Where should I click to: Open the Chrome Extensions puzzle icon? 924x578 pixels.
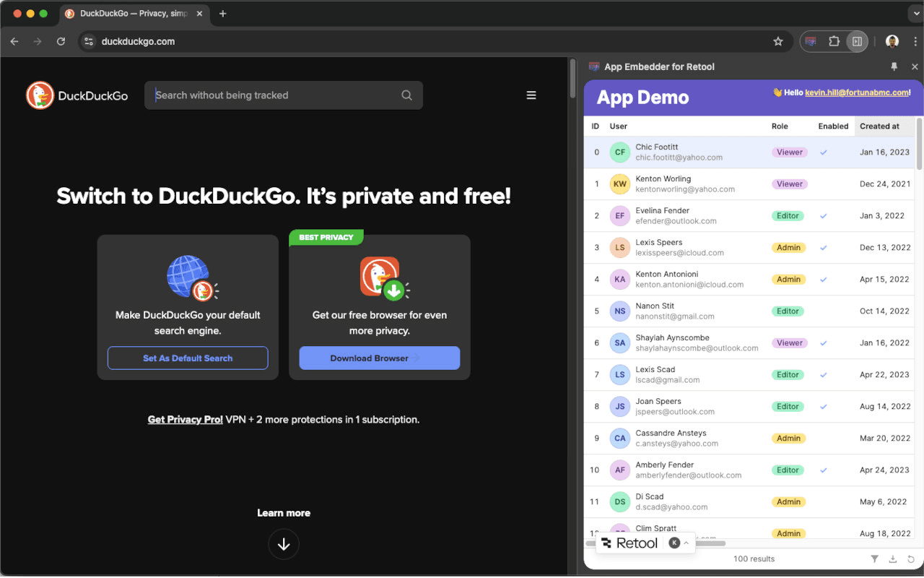pyautogui.click(x=834, y=41)
